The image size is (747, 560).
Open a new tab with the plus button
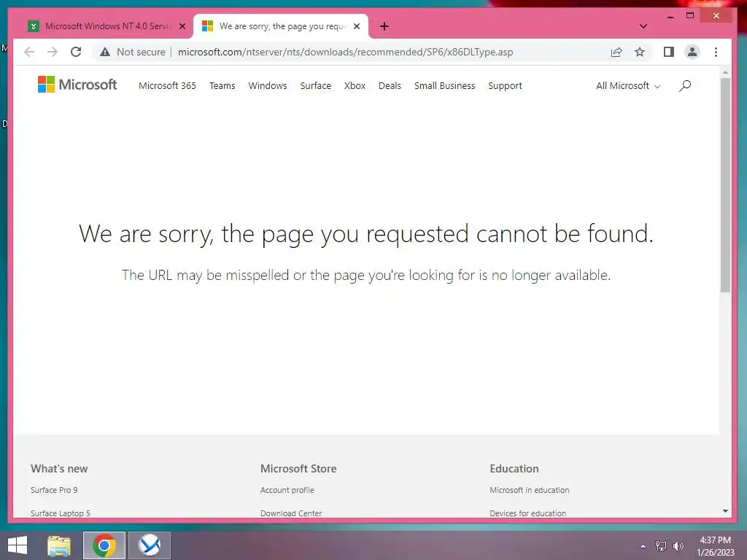tap(384, 26)
